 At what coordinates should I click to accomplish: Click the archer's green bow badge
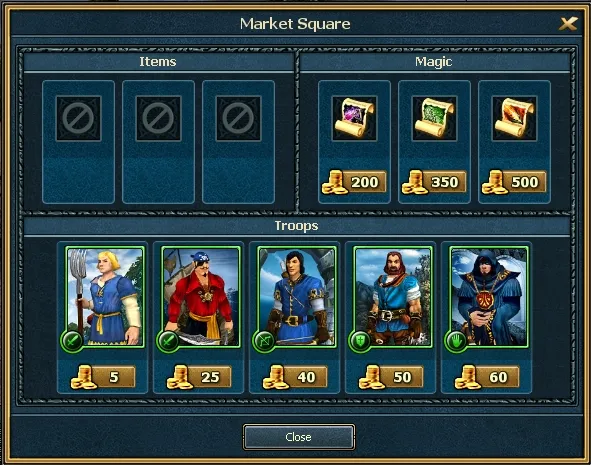(x=264, y=341)
